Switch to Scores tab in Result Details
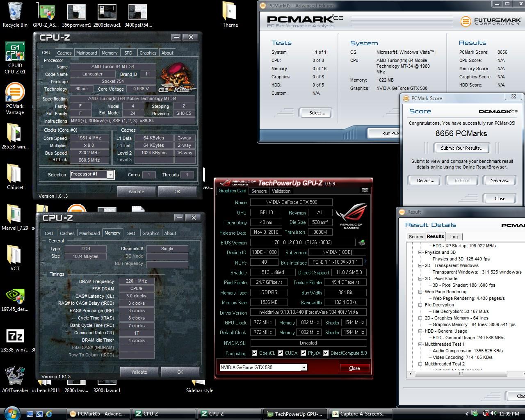The width and height of the screenshot is (525, 420). (x=416, y=237)
